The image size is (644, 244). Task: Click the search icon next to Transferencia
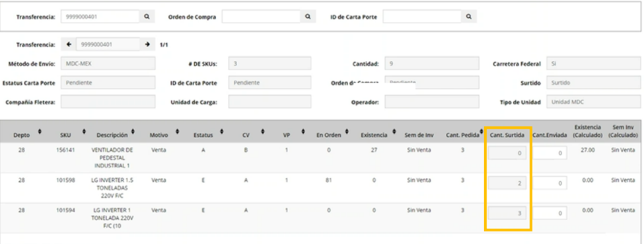[x=147, y=17]
